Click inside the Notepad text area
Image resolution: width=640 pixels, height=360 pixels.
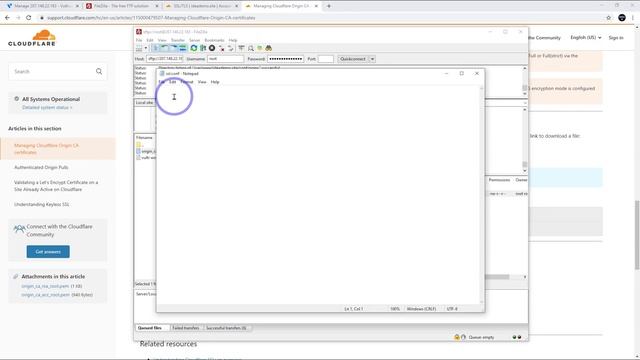(318, 195)
